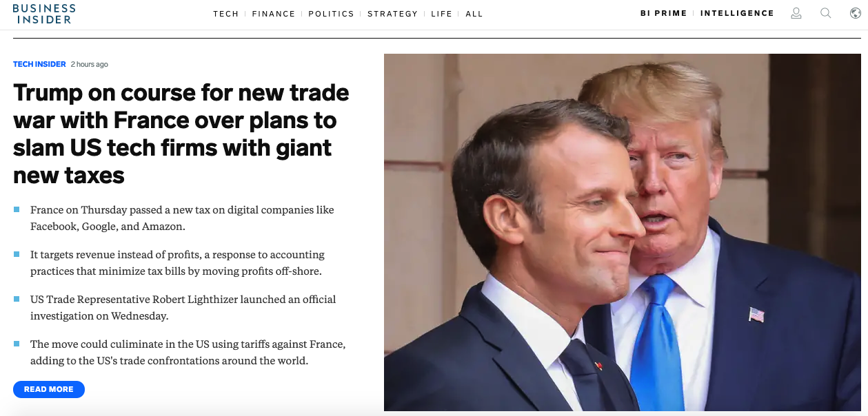
Task: Open Intelligence link
Action: [x=737, y=13]
